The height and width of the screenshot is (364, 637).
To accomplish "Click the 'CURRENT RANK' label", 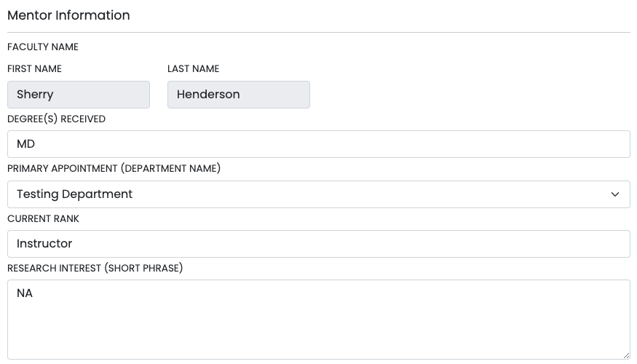I will 43,218.
